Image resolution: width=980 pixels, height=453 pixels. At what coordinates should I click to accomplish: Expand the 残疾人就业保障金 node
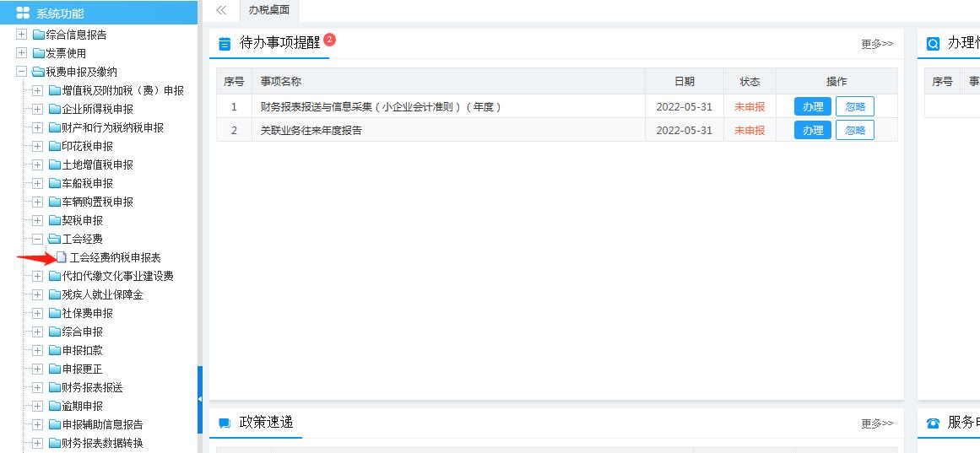pos(37,294)
